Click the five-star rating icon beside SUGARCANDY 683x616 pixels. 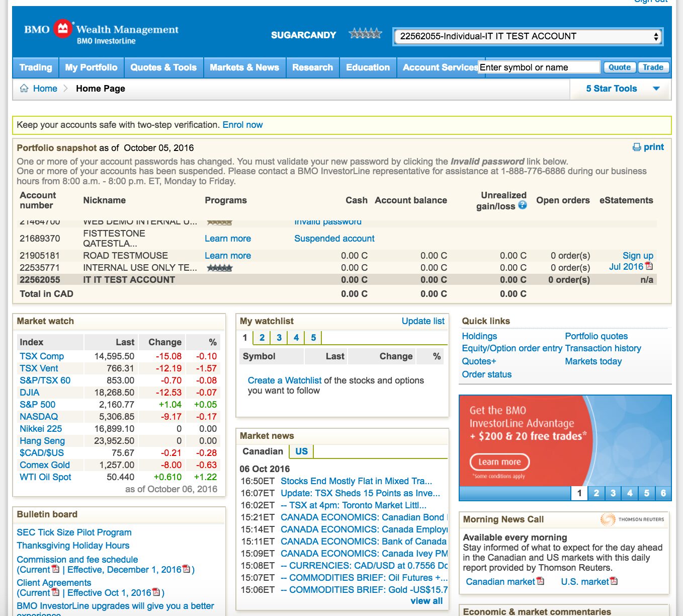click(366, 34)
